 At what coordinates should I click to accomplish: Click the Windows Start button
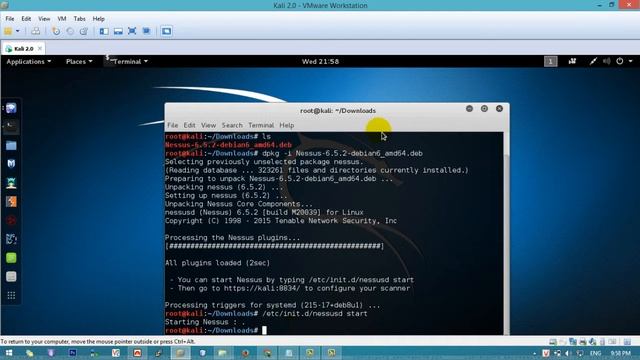(x=9, y=353)
